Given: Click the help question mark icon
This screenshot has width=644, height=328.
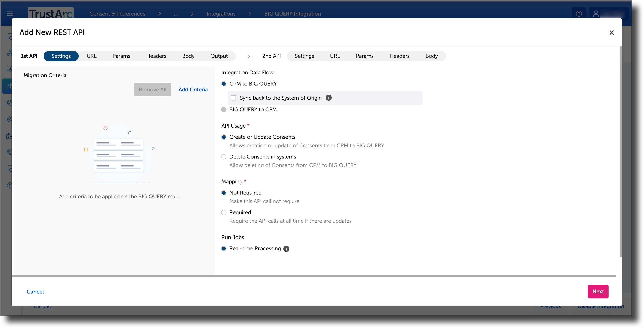Looking at the screenshot, I should (x=579, y=14).
